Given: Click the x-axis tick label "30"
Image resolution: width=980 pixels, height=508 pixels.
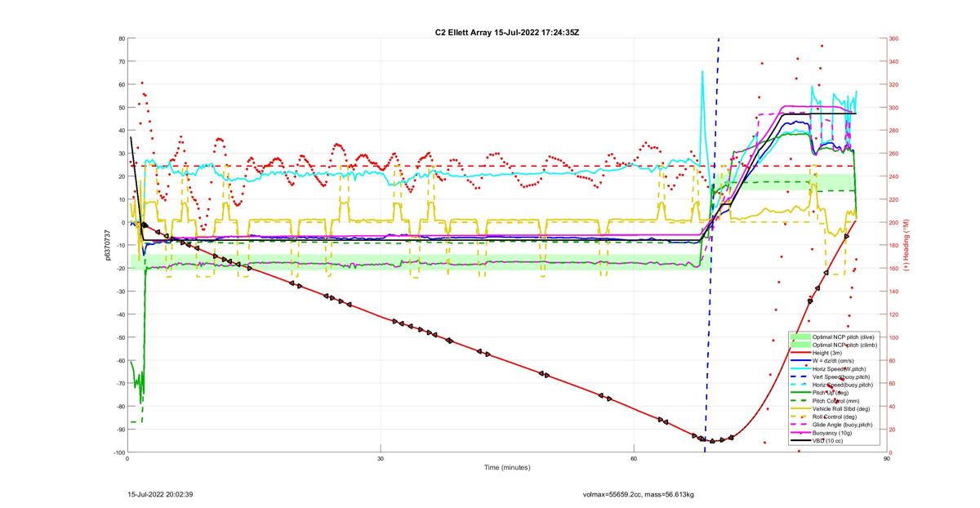Looking at the screenshot, I should (381, 458).
